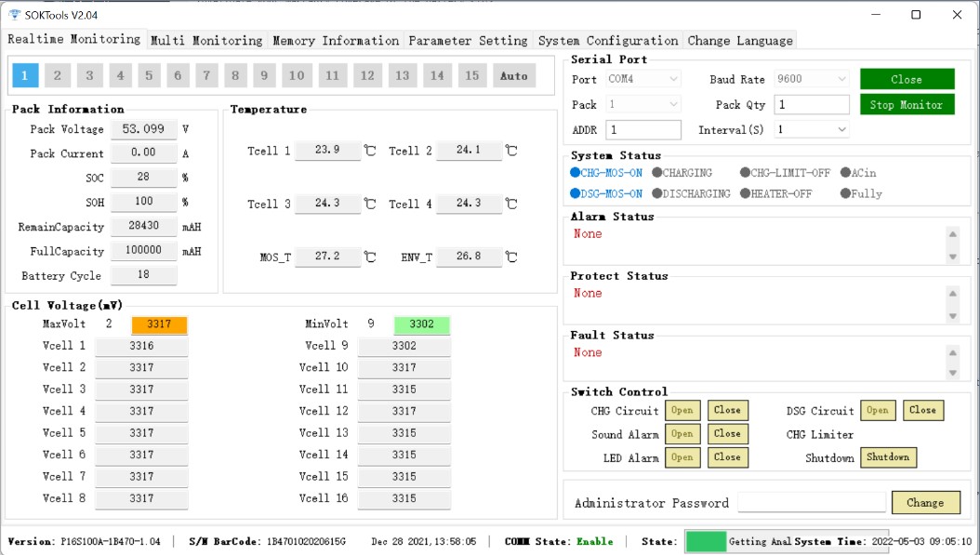This screenshot has width=980, height=555.
Task: Click the ADDR input field
Action: tap(643, 129)
